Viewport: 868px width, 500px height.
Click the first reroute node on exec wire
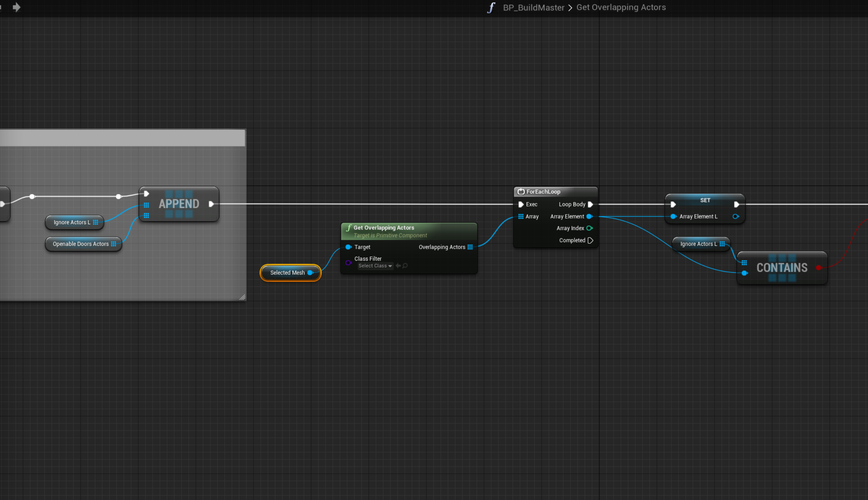click(x=32, y=197)
